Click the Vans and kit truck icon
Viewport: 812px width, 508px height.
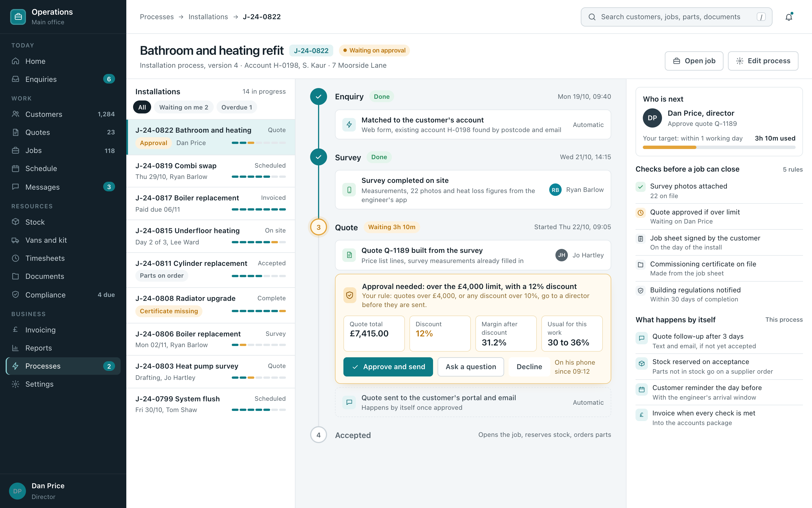[x=16, y=240]
